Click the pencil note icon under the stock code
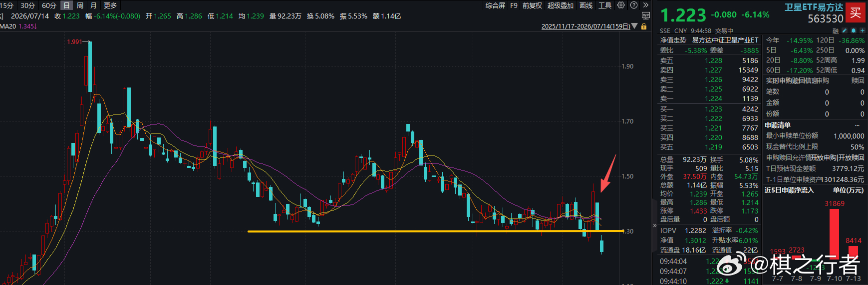 pos(845,30)
